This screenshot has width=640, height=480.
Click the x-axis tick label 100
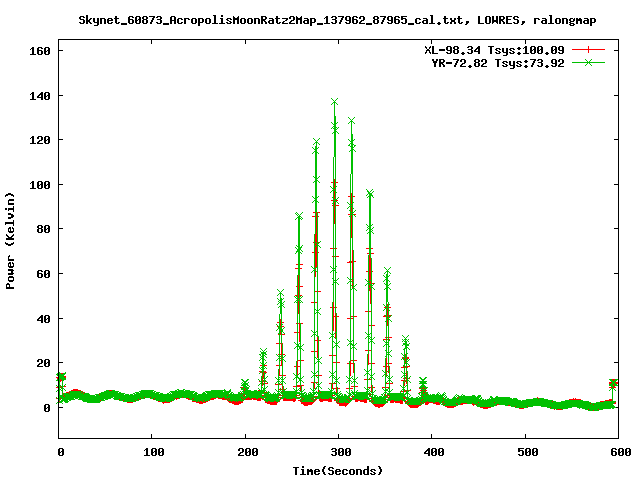[x=153, y=452]
